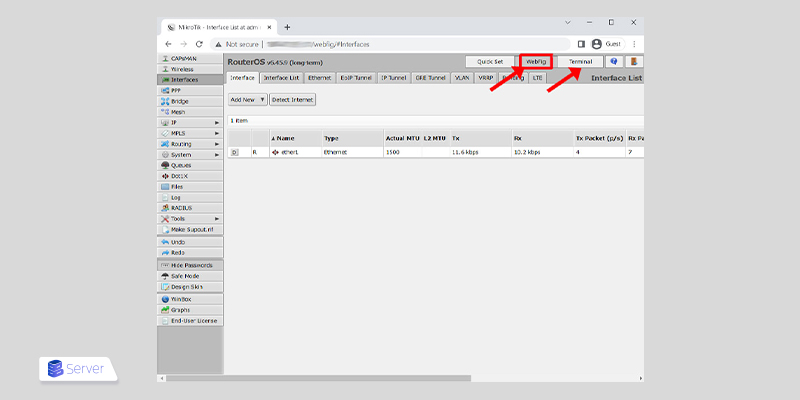Screen dimensions: 800x400
Task: Click the Quick Set button
Action: (490, 61)
